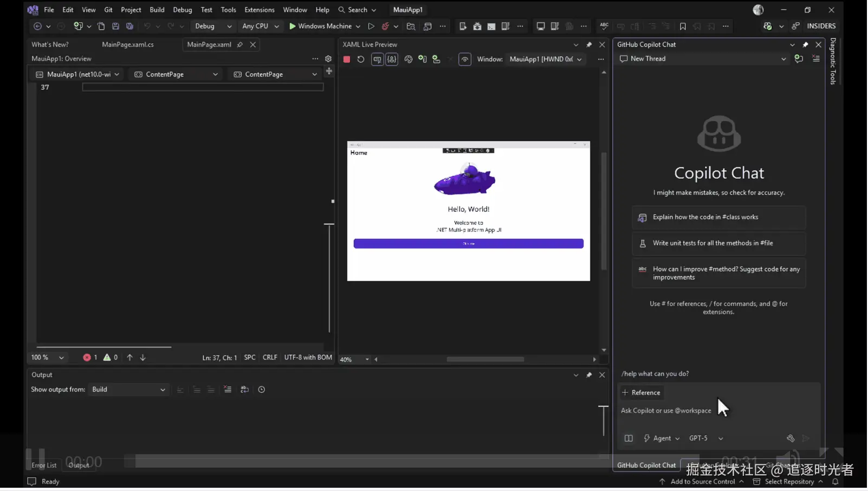Click the Find in Files toolbar icon
This screenshot has width=868, height=491.
[411, 26]
